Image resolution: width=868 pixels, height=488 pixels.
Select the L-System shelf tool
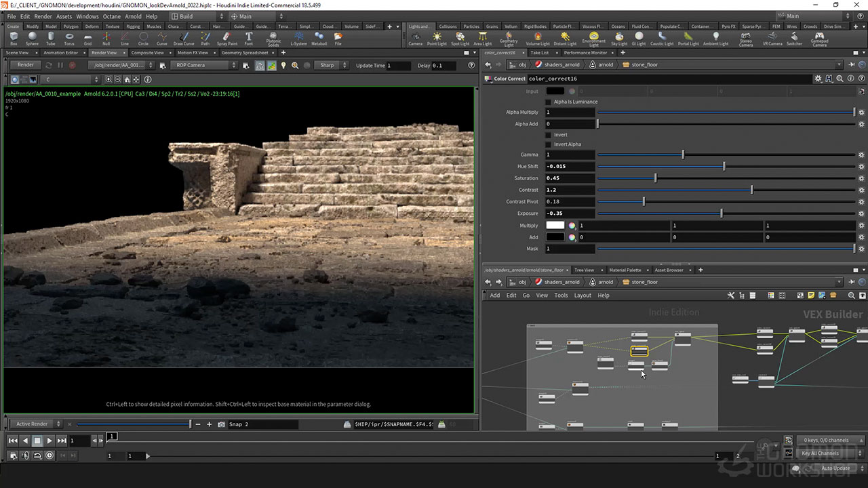click(298, 39)
